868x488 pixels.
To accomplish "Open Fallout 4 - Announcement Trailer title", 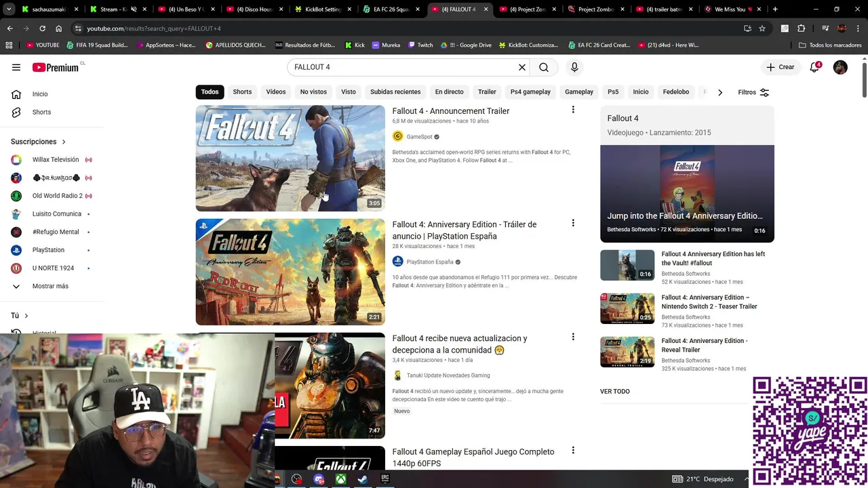I will click(451, 111).
